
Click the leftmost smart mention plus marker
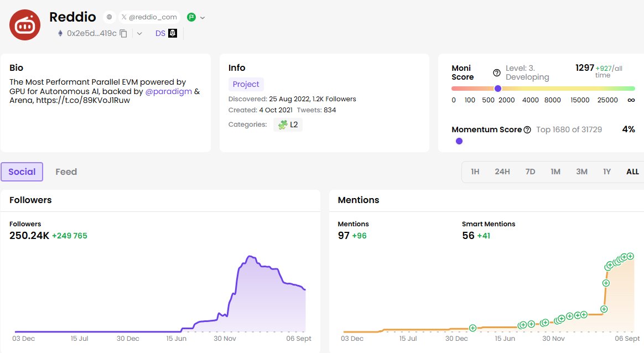[472, 328]
